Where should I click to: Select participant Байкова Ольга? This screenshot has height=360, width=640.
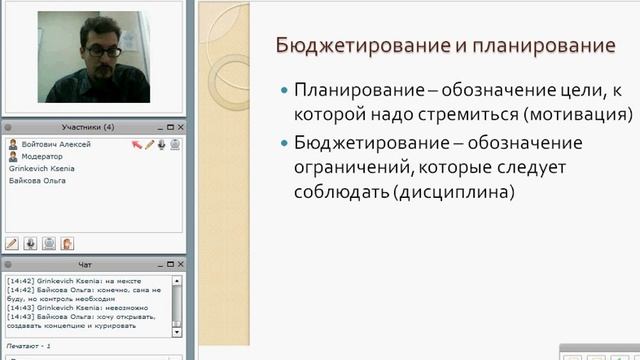[x=37, y=180]
